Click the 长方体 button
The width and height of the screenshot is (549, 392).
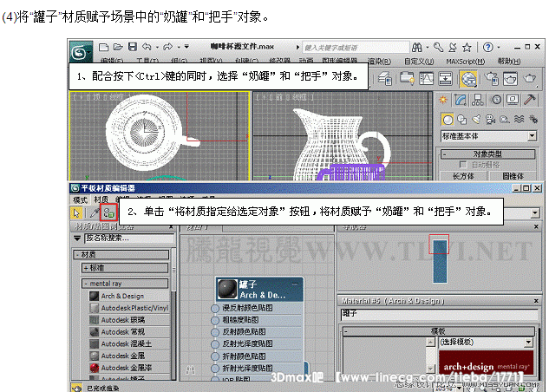click(x=463, y=176)
